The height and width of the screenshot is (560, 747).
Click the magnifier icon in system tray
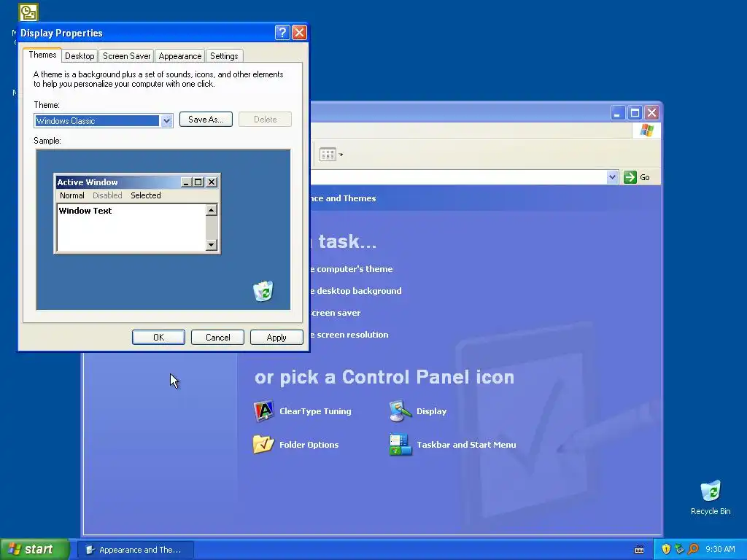point(693,549)
